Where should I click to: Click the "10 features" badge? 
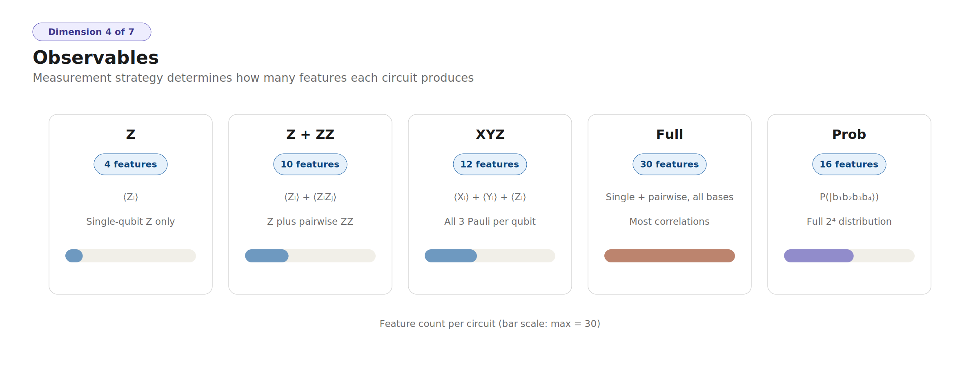point(310,164)
